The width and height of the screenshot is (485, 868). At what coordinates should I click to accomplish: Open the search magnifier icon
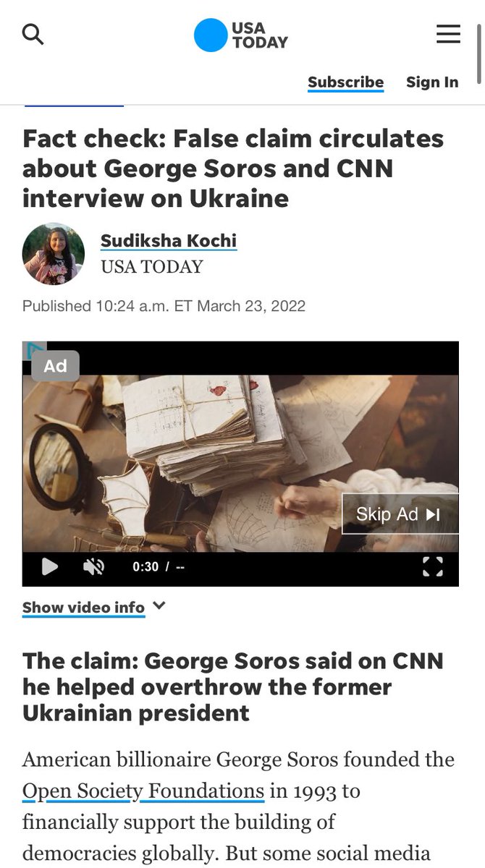click(x=33, y=34)
